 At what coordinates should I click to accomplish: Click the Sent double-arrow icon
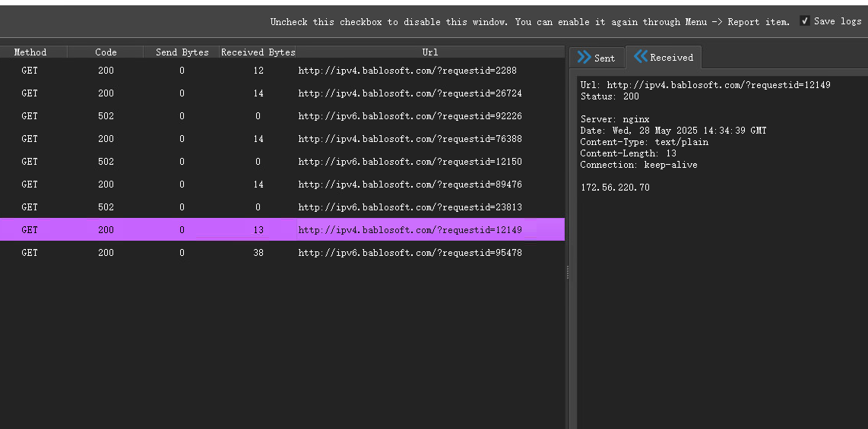[584, 58]
